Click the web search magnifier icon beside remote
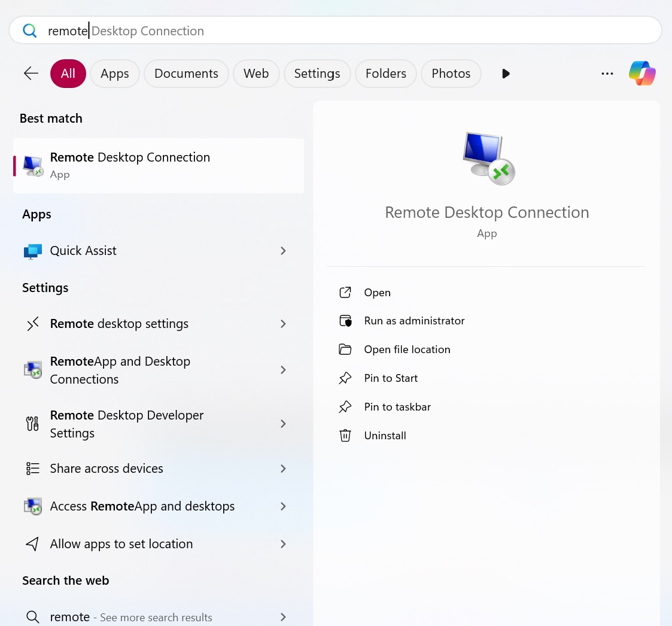This screenshot has width=672, height=626. tap(32, 617)
